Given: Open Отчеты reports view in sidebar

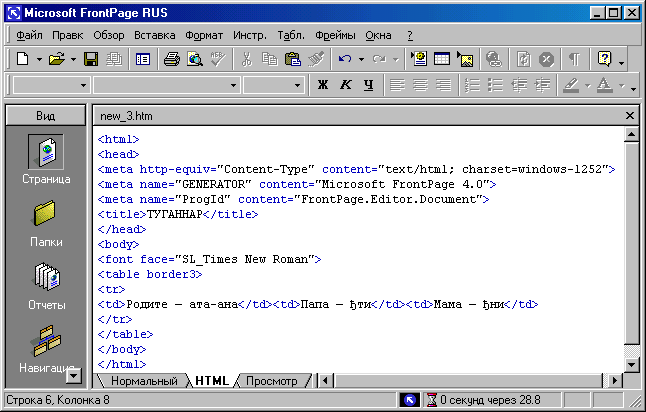Looking at the screenshot, I should point(47,286).
